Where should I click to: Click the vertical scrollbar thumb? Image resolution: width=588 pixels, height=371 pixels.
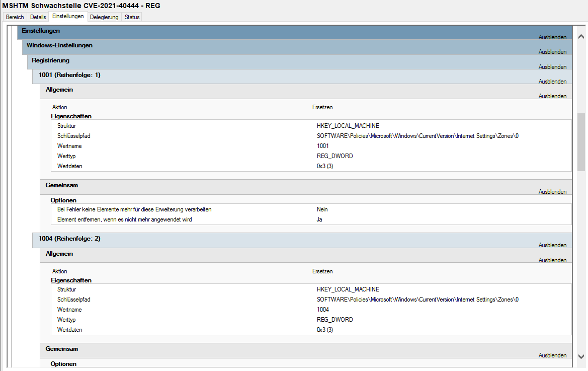[581, 142]
